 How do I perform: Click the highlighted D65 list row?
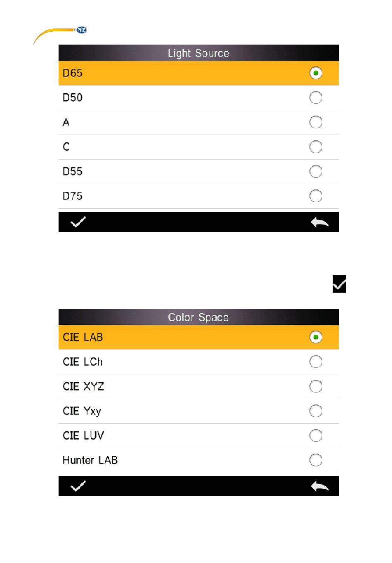coord(198,73)
